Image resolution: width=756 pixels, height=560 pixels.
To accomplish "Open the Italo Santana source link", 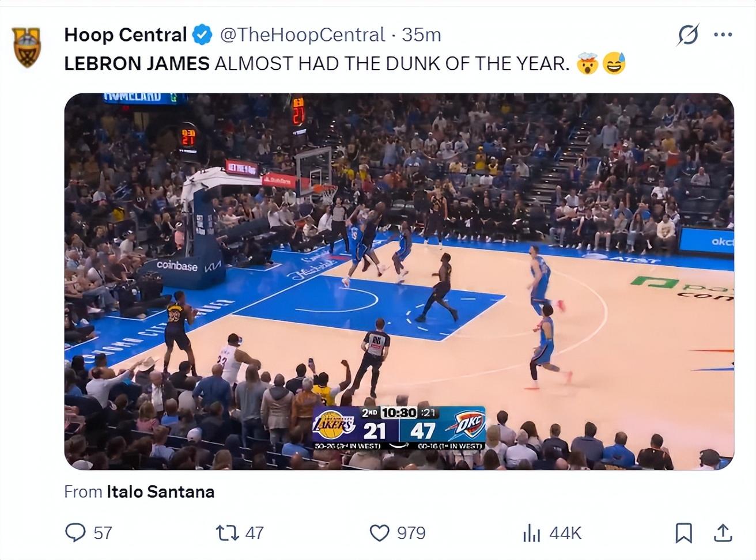I will coord(160,491).
